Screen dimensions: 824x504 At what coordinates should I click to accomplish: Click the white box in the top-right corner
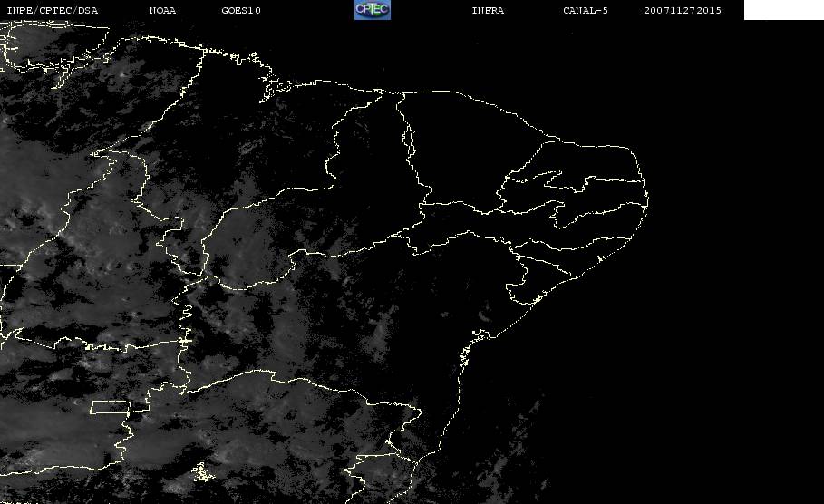click(783, 10)
